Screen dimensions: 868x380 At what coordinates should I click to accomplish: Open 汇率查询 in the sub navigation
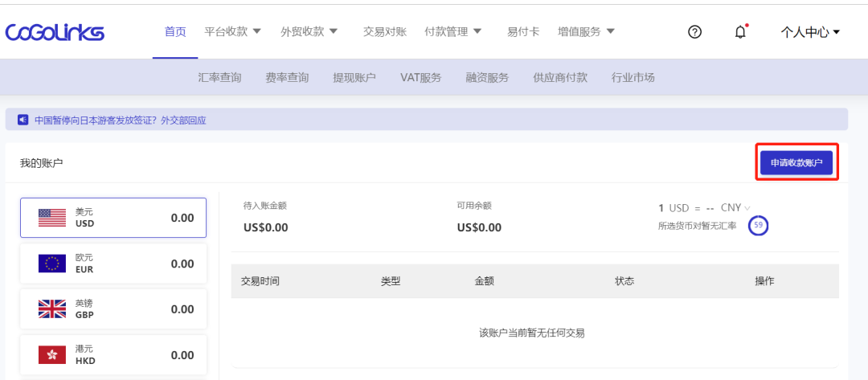tap(219, 77)
